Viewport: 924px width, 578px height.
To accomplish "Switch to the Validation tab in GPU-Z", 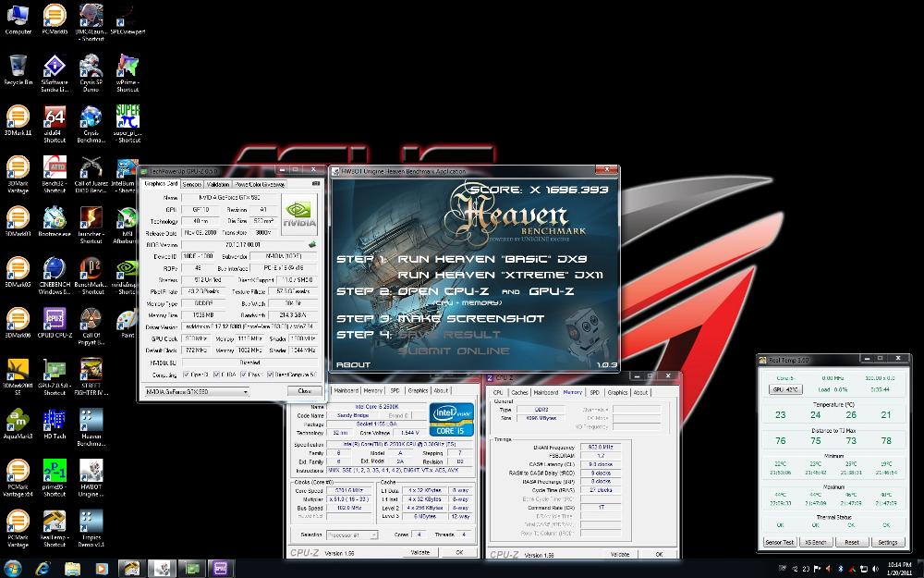I will [218, 184].
